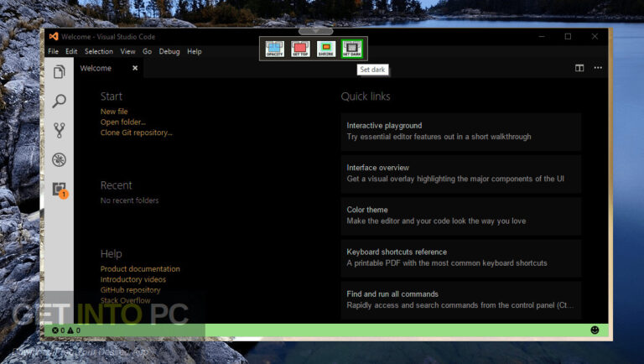Click the Start heading
This screenshot has width=644, height=364.
coord(112,96)
